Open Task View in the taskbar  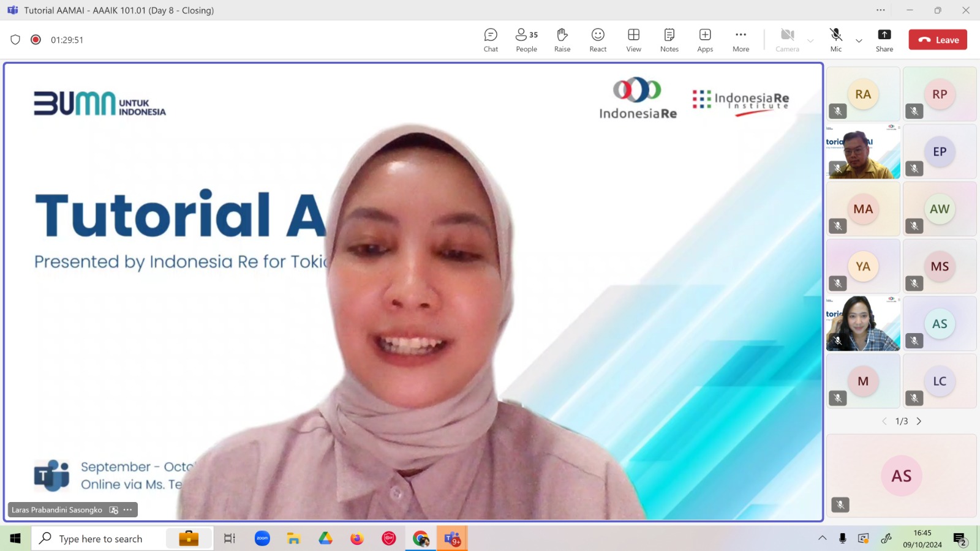click(x=229, y=538)
